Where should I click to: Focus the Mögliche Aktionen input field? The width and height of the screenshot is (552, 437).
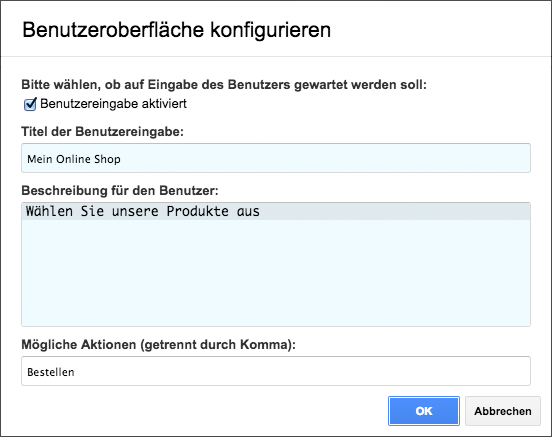coord(276,371)
